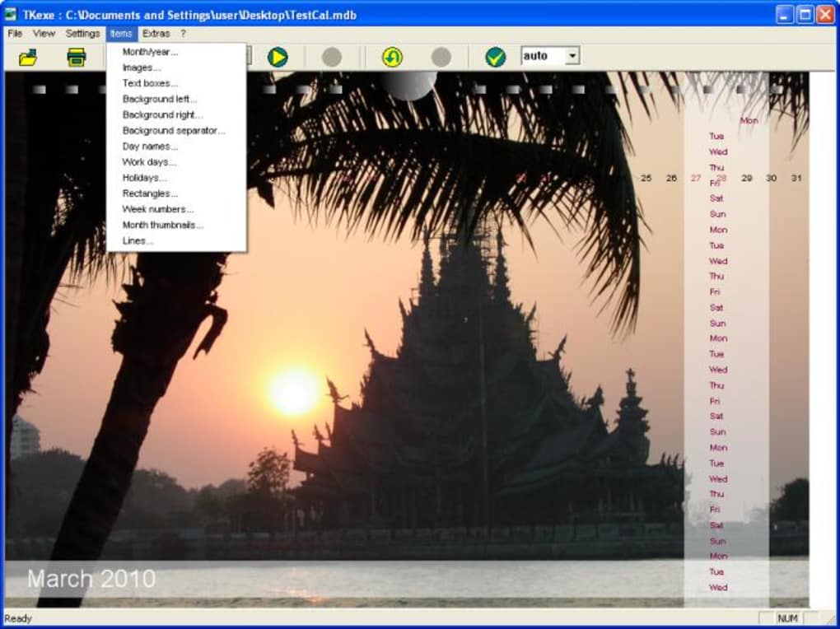Click the open folder toolbar icon

click(28, 57)
